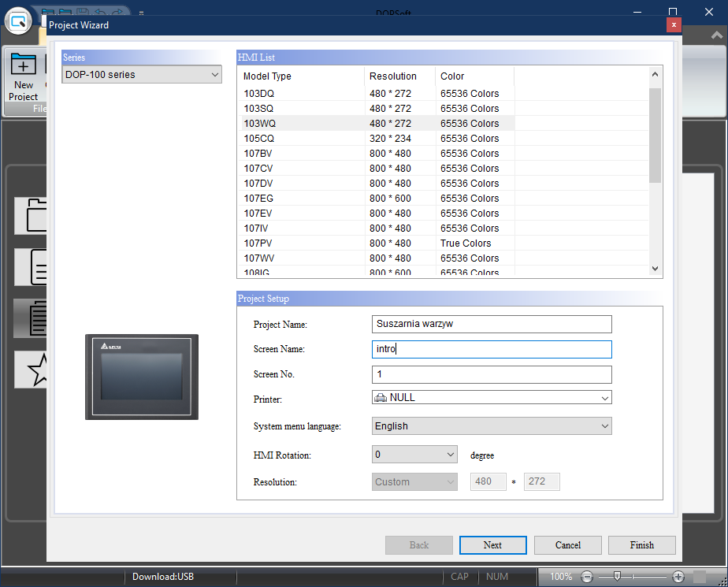Click the Model Type column header
Screen dimensions: 728x587
click(x=267, y=76)
